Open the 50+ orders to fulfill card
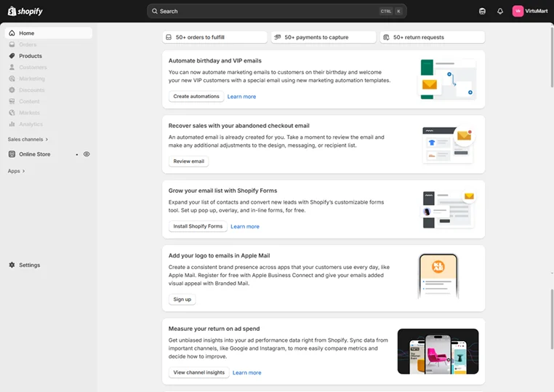This screenshot has width=554, height=392. coord(214,37)
